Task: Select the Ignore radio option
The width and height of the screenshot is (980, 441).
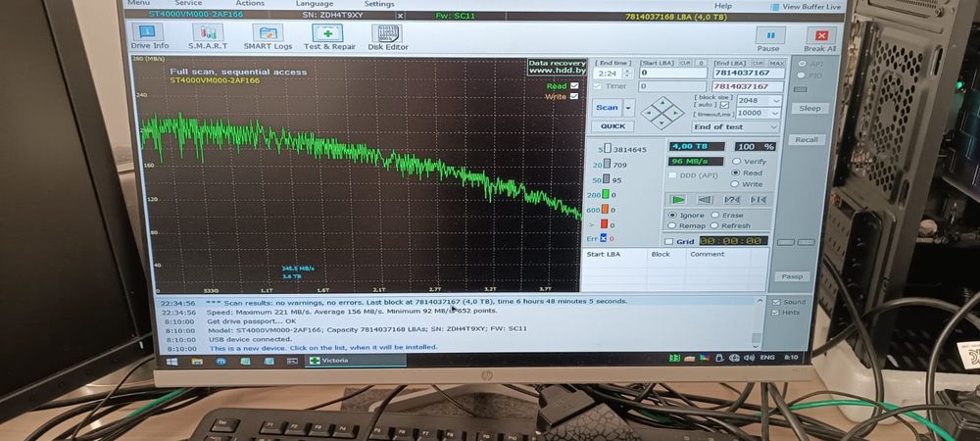Action: tap(672, 215)
